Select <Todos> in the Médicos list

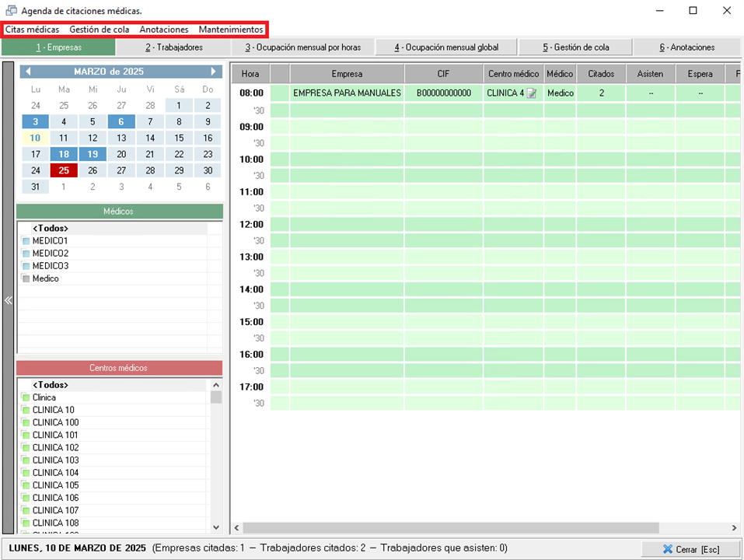coord(51,229)
